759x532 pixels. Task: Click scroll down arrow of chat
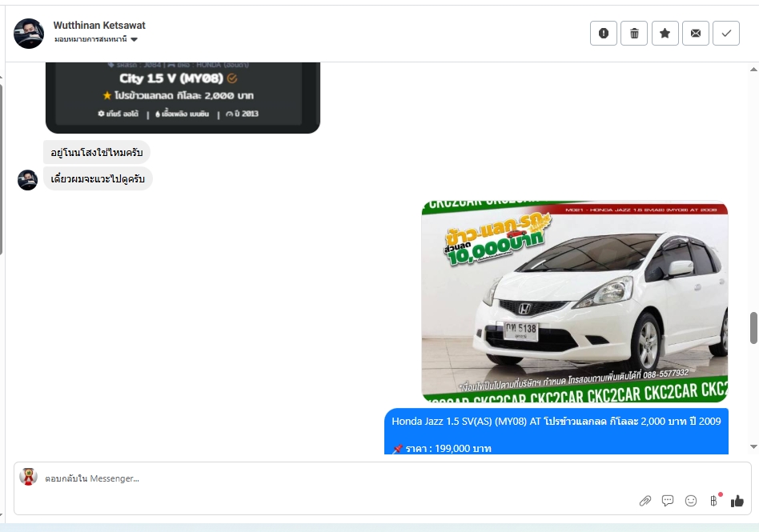[753, 446]
